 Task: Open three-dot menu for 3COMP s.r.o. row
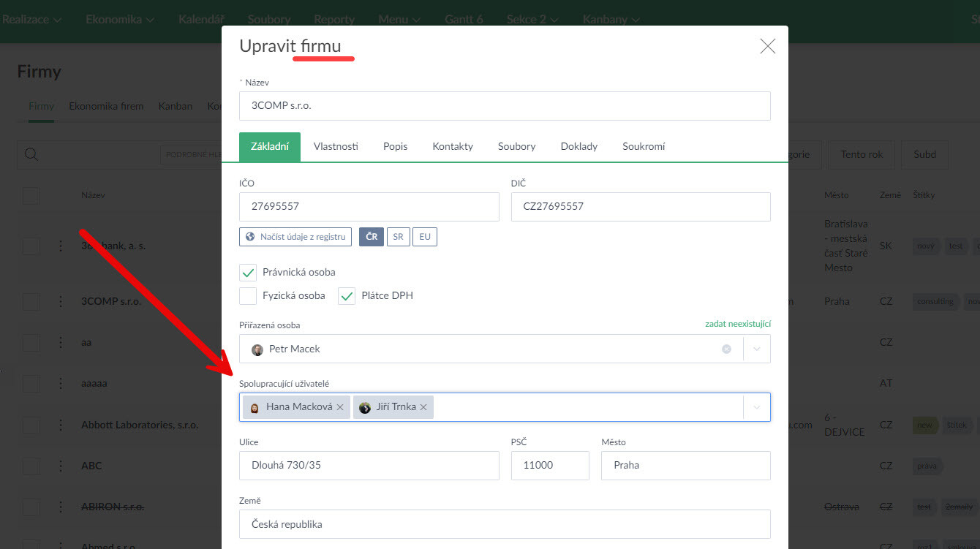61,301
